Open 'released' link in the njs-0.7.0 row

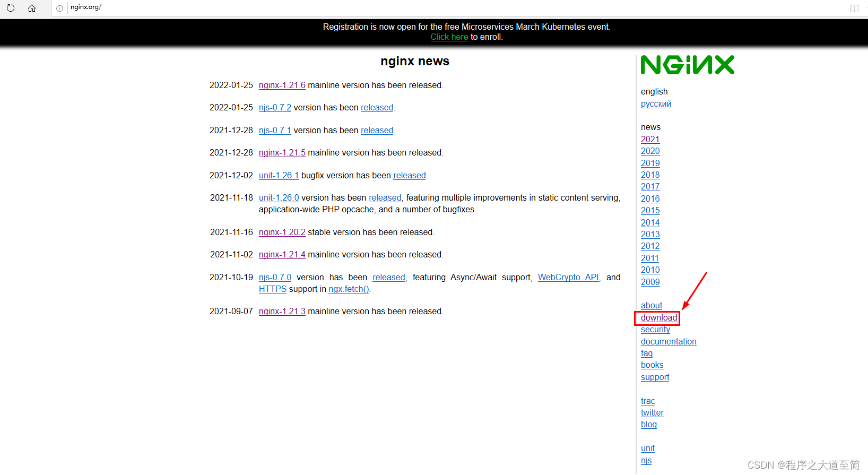point(389,278)
